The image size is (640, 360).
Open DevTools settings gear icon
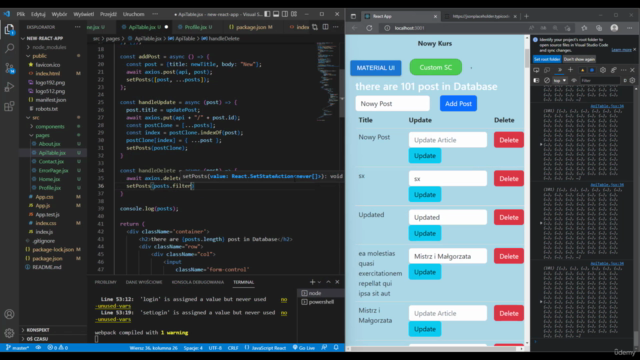pyautogui.click(x=603, y=70)
